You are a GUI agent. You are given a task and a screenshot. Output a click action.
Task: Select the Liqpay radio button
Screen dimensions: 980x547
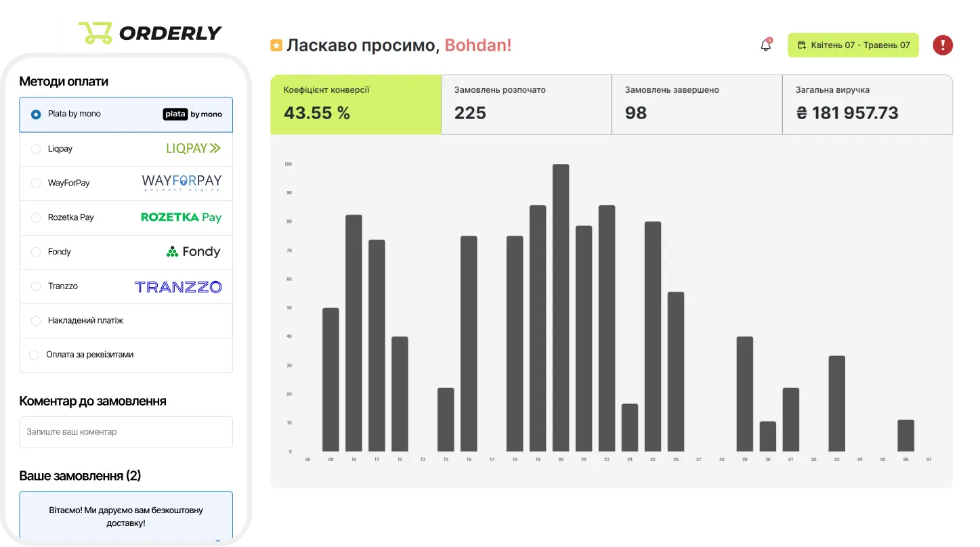point(36,149)
